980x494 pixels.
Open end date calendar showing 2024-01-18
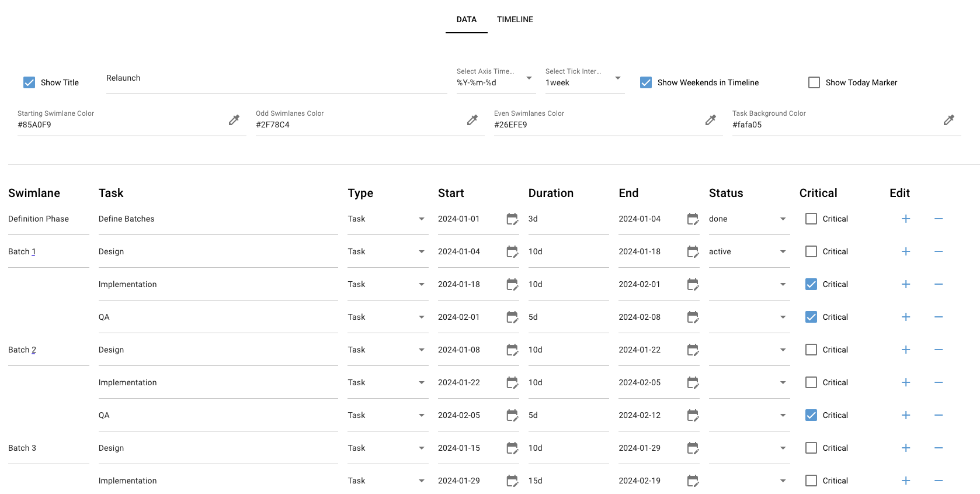click(693, 252)
